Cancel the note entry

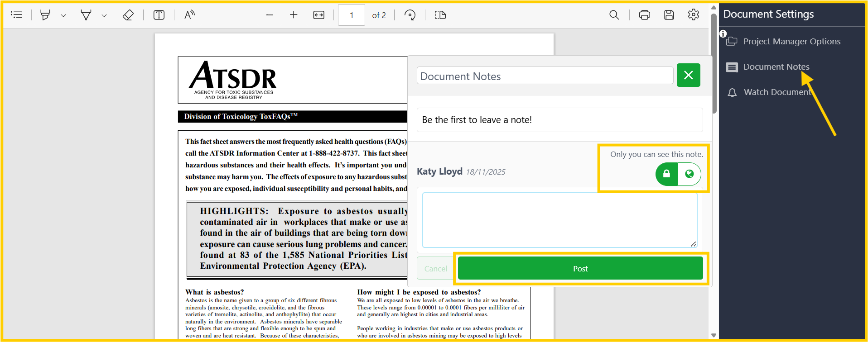[435, 269]
